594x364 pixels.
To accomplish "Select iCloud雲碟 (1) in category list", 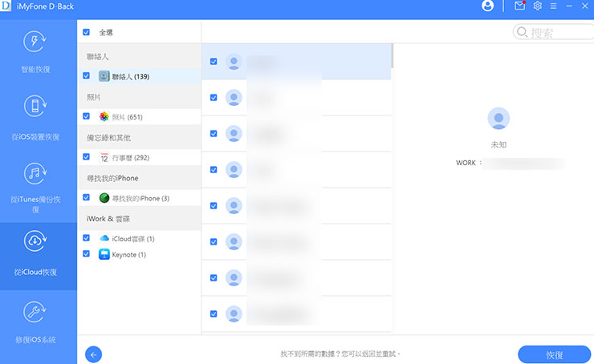I will pos(139,238).
